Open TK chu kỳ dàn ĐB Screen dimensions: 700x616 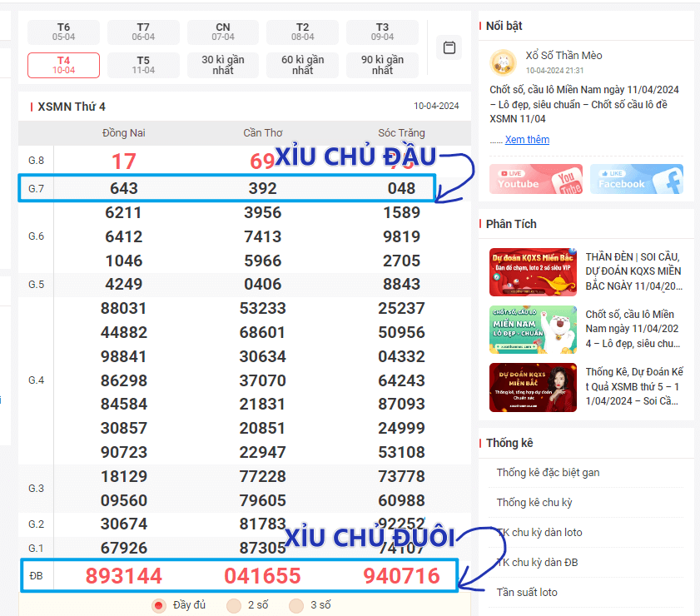coord(538,562)
